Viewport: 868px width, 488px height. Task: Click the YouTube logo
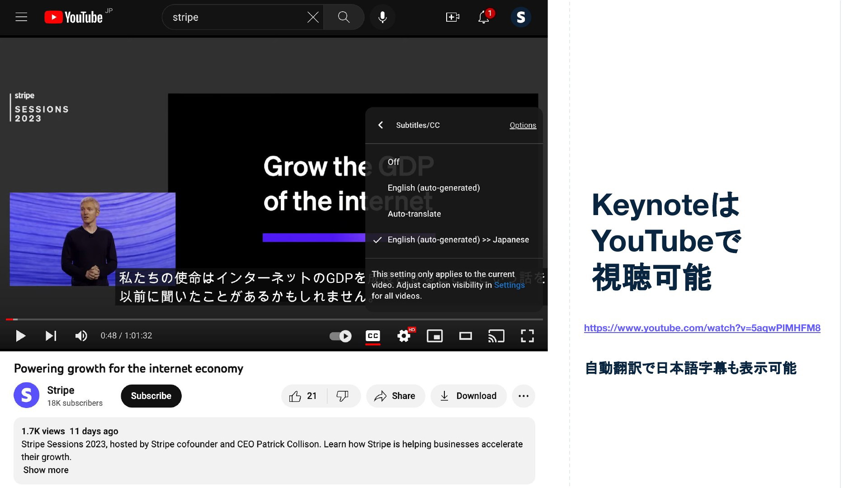point(74,17)
